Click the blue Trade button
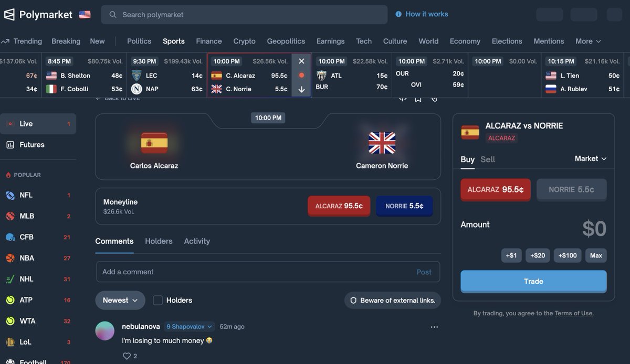Screen dimensions: 630x364 coord(533,282)
